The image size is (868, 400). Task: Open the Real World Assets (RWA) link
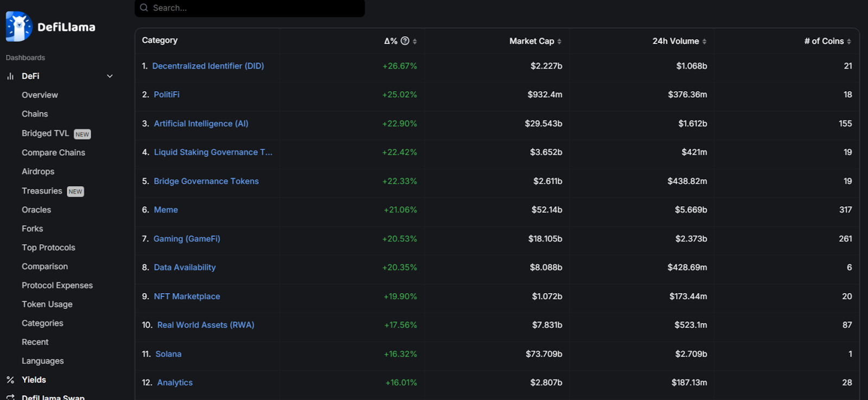coord(206,325)
